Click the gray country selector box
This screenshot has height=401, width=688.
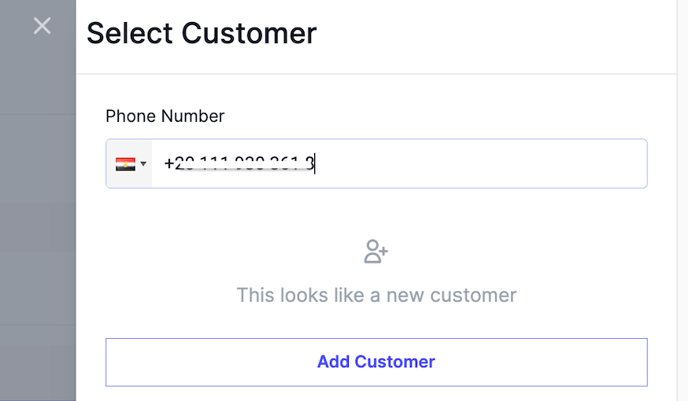(130, 164)
